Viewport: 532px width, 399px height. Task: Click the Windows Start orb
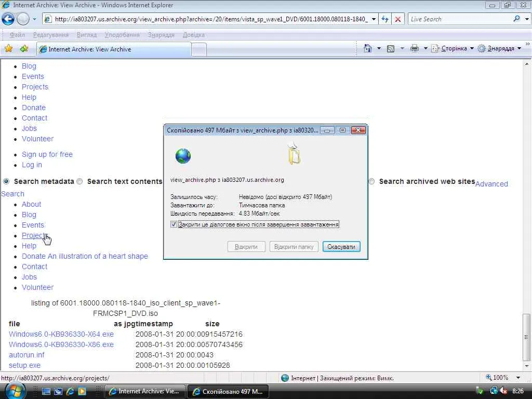pos(15,391)
